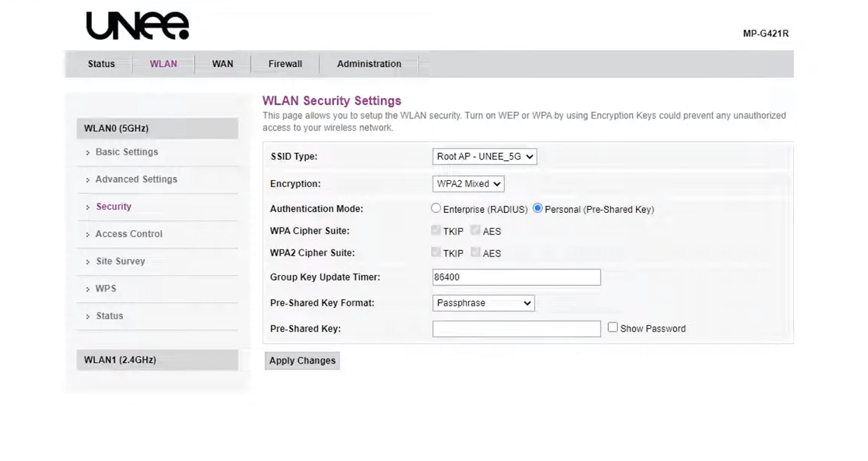Open the Encryption dropdown
The image size is (868, 461).
tap(468, 184)
